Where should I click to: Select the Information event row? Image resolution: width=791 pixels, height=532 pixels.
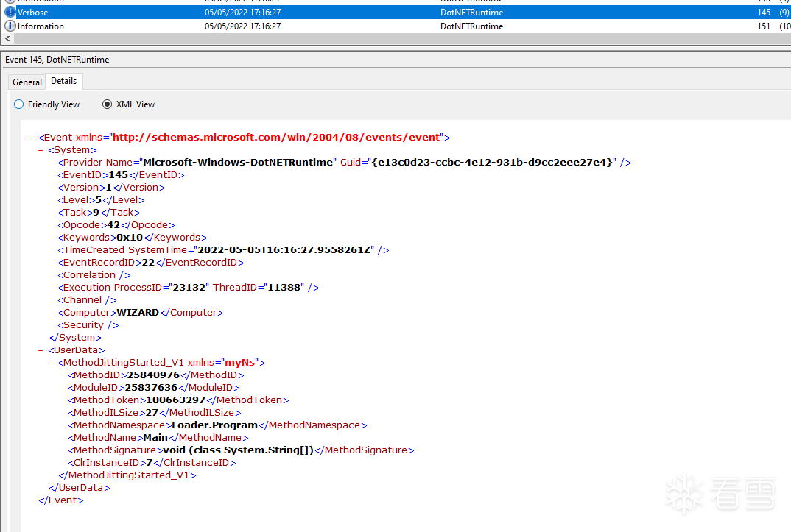[x=395, y=26]
